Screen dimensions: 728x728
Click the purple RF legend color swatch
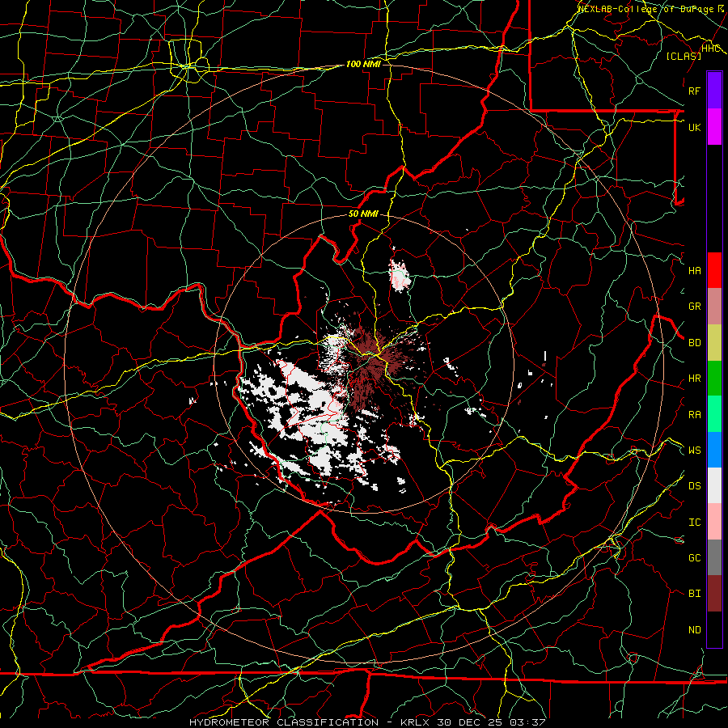pos(714,91)
